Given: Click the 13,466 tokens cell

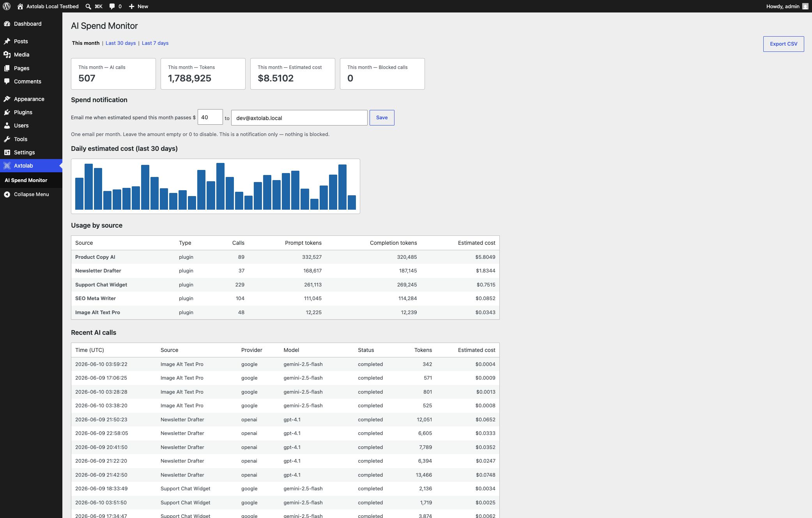Looking at the screenshot, I should pos(424,475).
